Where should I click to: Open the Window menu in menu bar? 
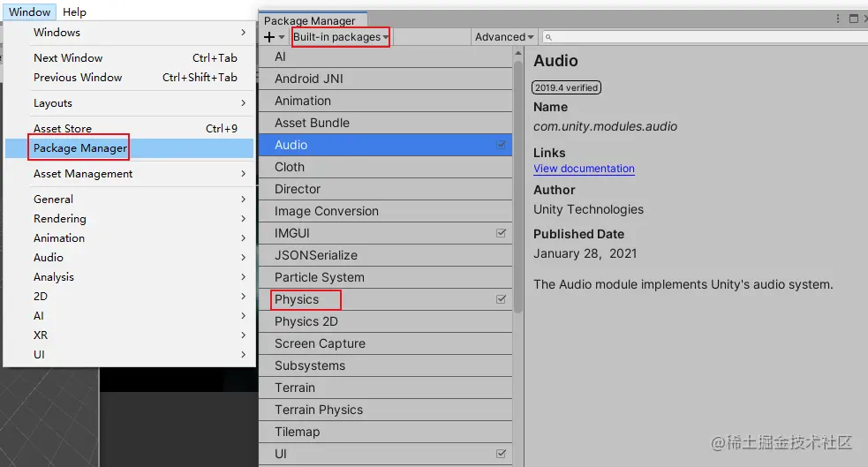point(29,11)
